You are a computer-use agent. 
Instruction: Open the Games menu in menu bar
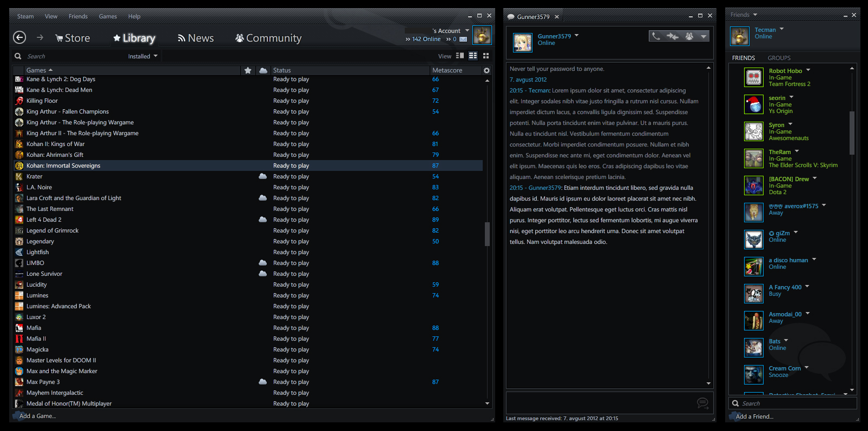pyautogui.click(x=108, y=16)
